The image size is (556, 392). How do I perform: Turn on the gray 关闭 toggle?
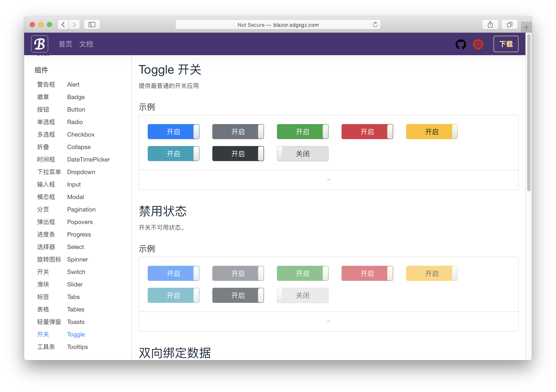303,154
